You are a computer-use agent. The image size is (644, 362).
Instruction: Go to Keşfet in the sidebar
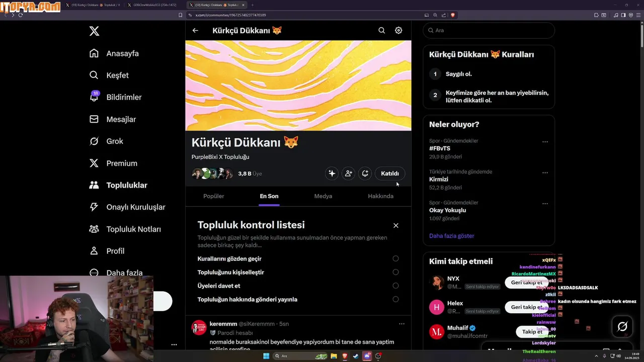pos(109,75)
